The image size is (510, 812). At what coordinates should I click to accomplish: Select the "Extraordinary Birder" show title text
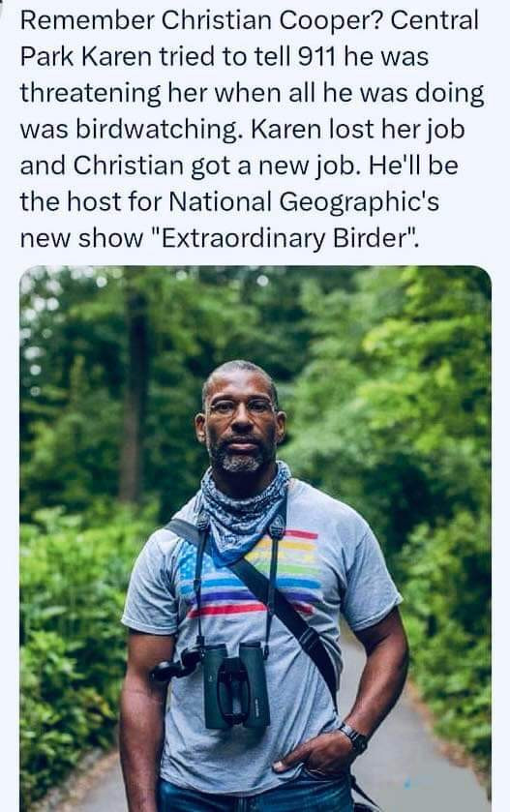click(284, 238)
